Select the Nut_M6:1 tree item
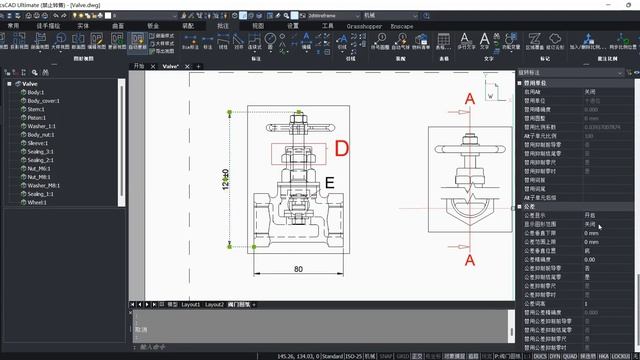 [39, 169]
